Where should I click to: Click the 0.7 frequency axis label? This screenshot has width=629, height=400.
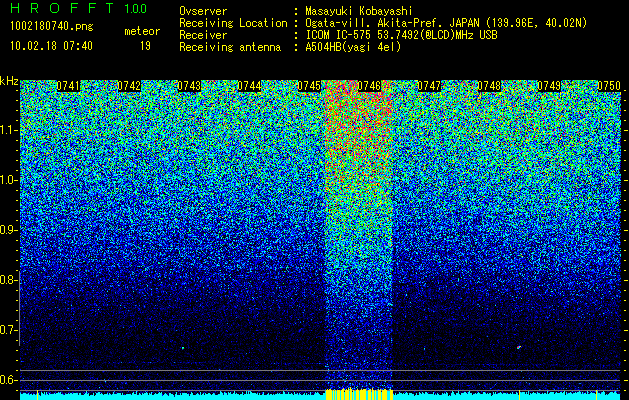click(x=7, y=330)
